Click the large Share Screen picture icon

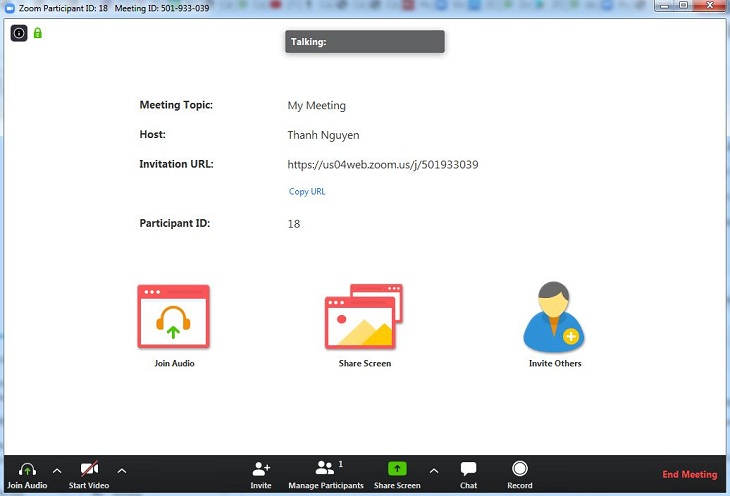coord(364,317)
